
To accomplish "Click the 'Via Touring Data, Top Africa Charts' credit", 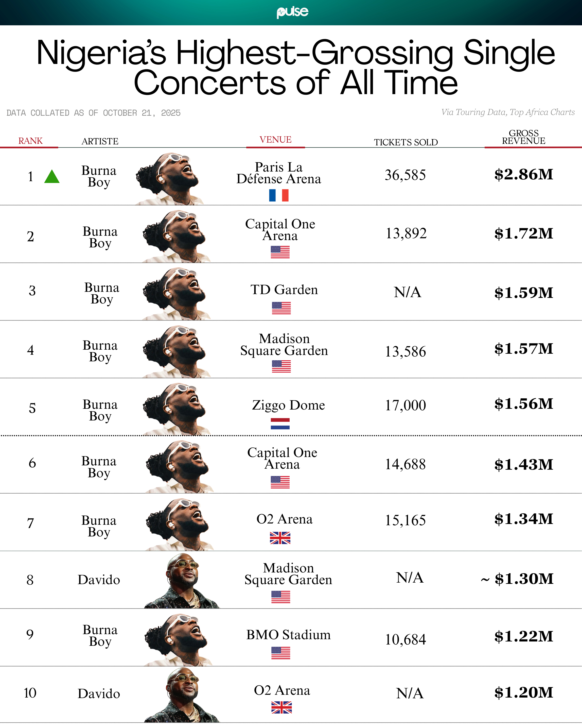I will click(508, 112).
